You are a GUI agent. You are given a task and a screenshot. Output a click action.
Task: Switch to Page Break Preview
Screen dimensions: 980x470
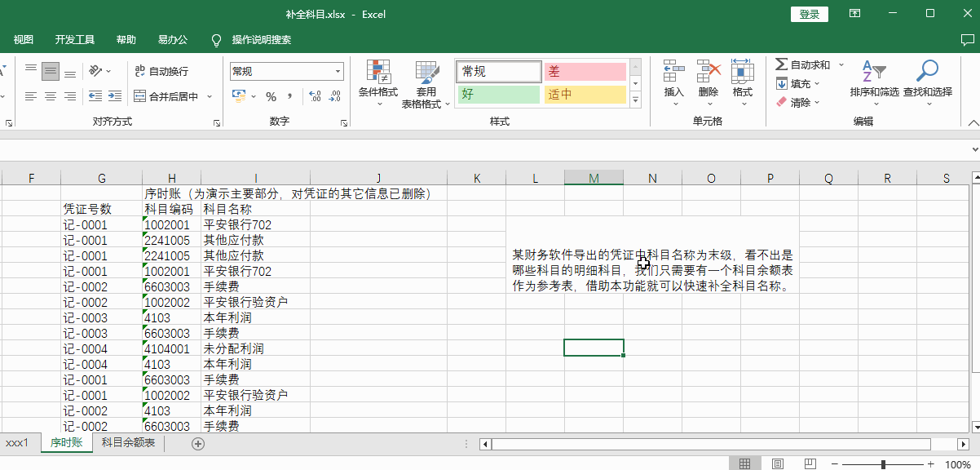click(x=811, y=463)
